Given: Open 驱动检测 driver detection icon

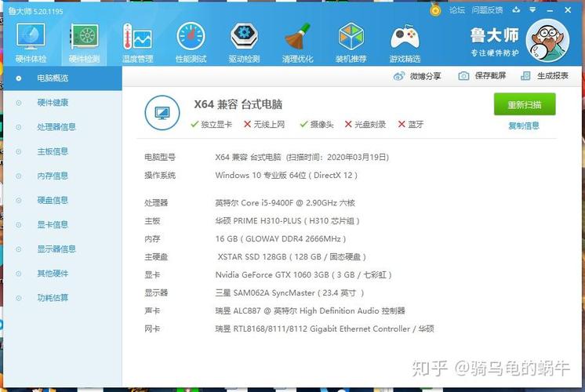Looking at the screenshot, I should coord(244,42).
